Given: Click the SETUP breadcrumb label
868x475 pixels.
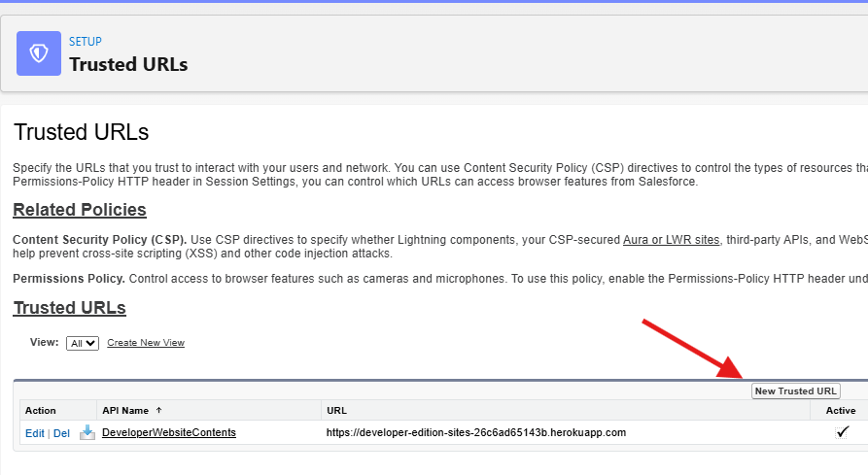Looking at the screenshot, I should (86, 42).
